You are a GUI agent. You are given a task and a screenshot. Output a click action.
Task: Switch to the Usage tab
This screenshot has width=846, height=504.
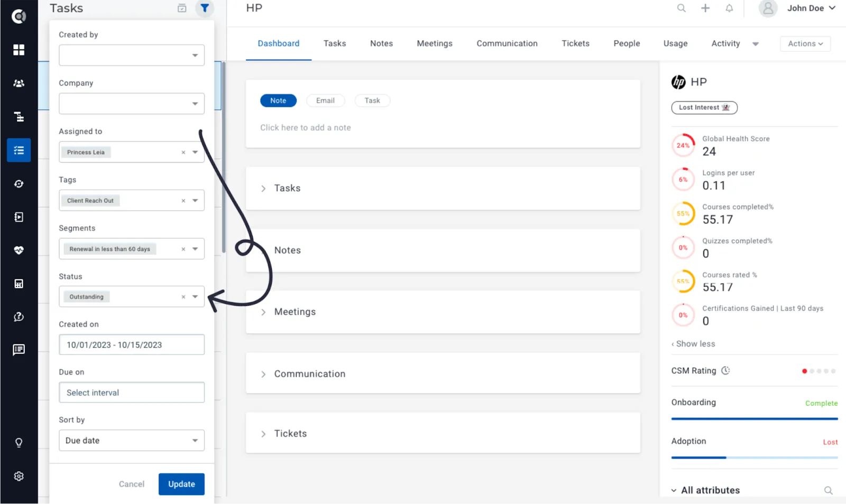(675, 43)
